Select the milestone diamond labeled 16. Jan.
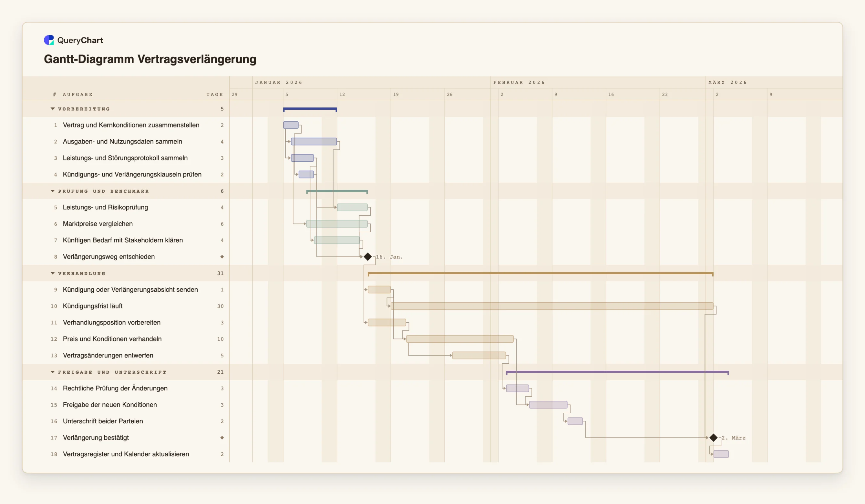 [x=368, y=257]
